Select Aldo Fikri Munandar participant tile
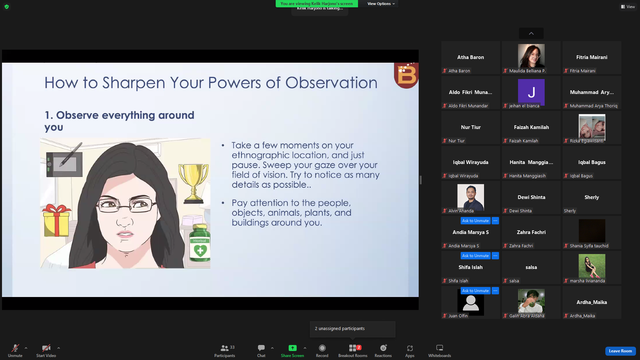 click(x=471, y=92)
